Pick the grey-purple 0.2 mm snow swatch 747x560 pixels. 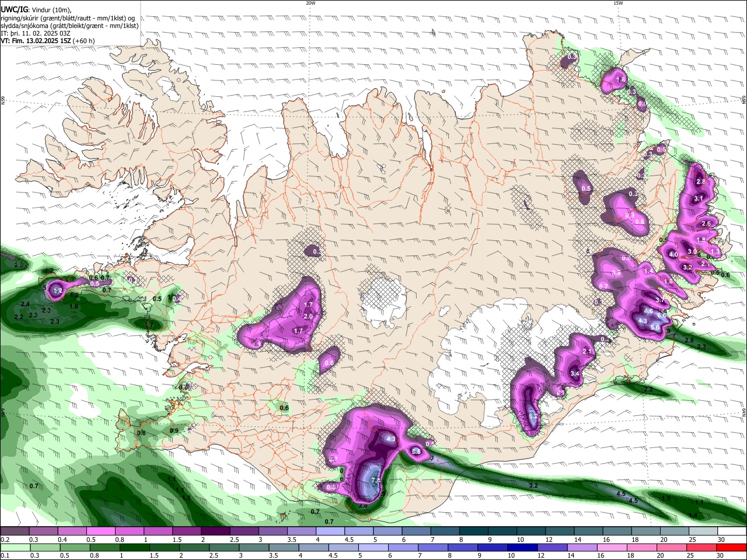(x=15, y=531)
